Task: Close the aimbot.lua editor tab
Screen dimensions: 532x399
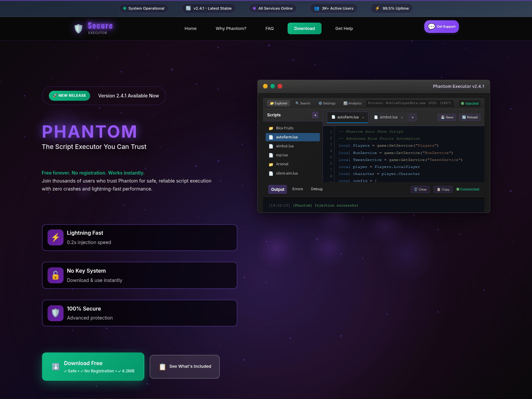Action: click(402, 118)
